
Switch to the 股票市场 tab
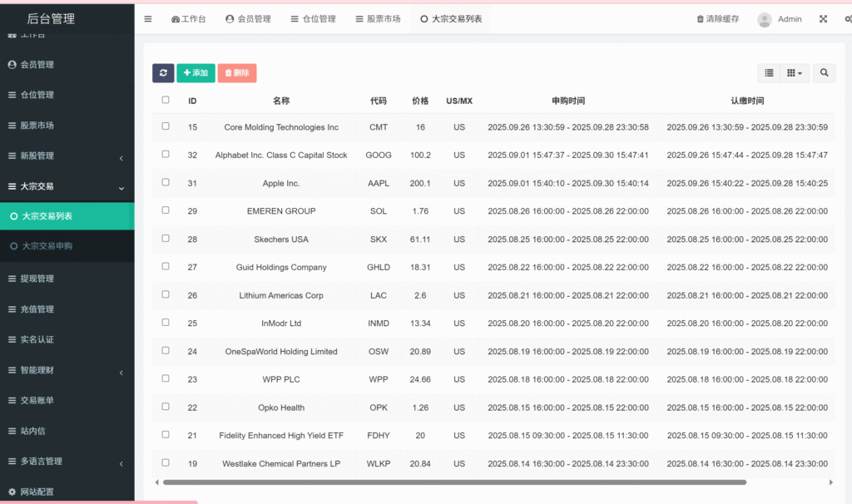coord(377,19)
